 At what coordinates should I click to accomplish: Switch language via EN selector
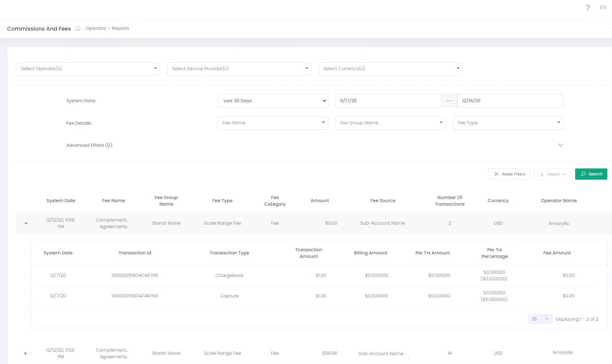point(603,7)
